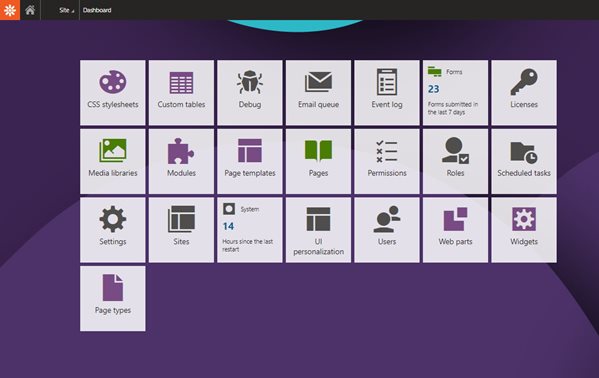Open the Pages book tile

tap(318, 161)
